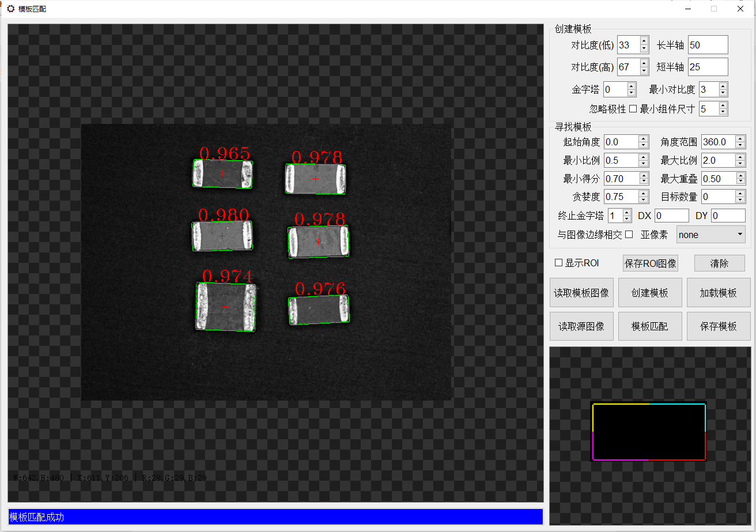The image size is (756, 532).
Task: Minimize the 模板匹配 window
Action: click(687, 9)
